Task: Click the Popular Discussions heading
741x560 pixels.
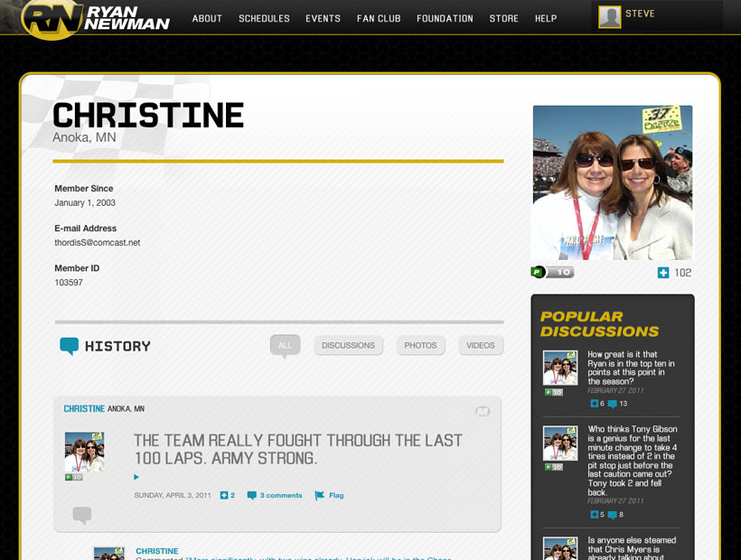Action: tap(599, 324)
